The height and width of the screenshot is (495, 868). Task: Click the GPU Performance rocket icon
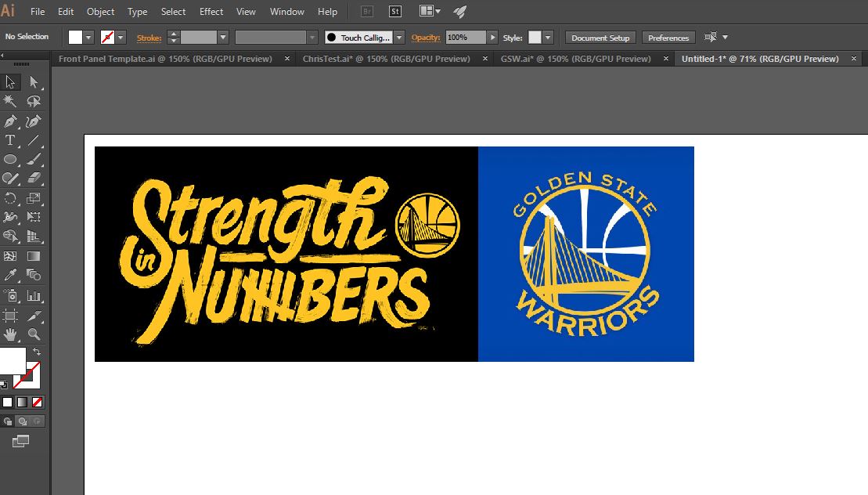coord(460,12)
